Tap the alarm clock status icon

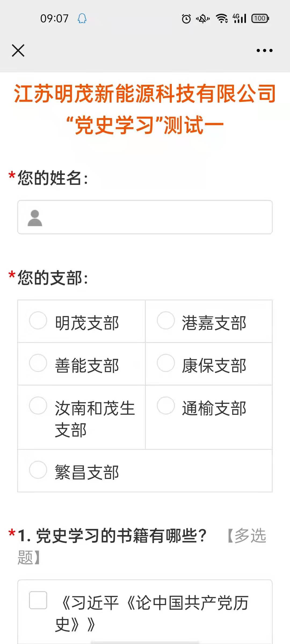click(x=186, y=19)
